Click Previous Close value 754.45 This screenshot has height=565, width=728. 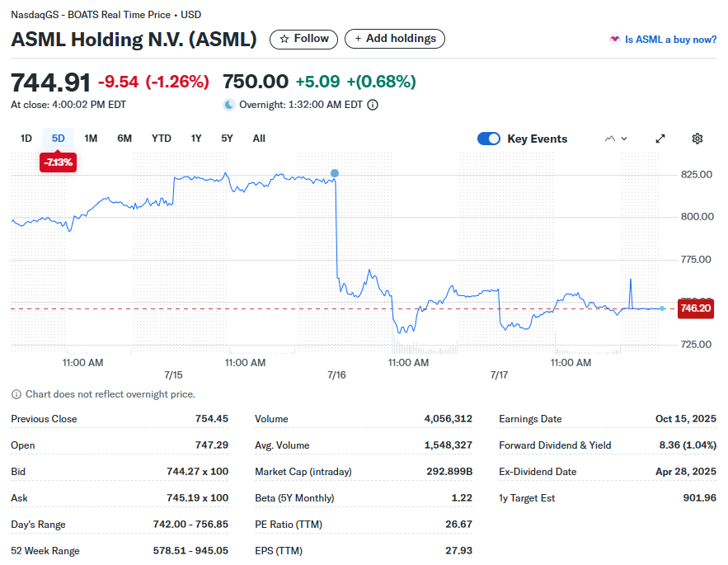[212, 419]
